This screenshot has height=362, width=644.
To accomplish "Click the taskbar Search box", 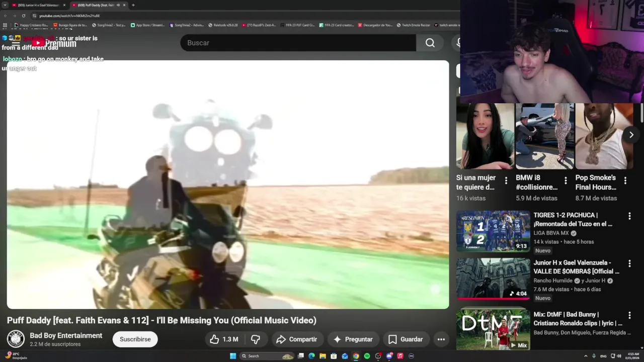I will 267,356.
